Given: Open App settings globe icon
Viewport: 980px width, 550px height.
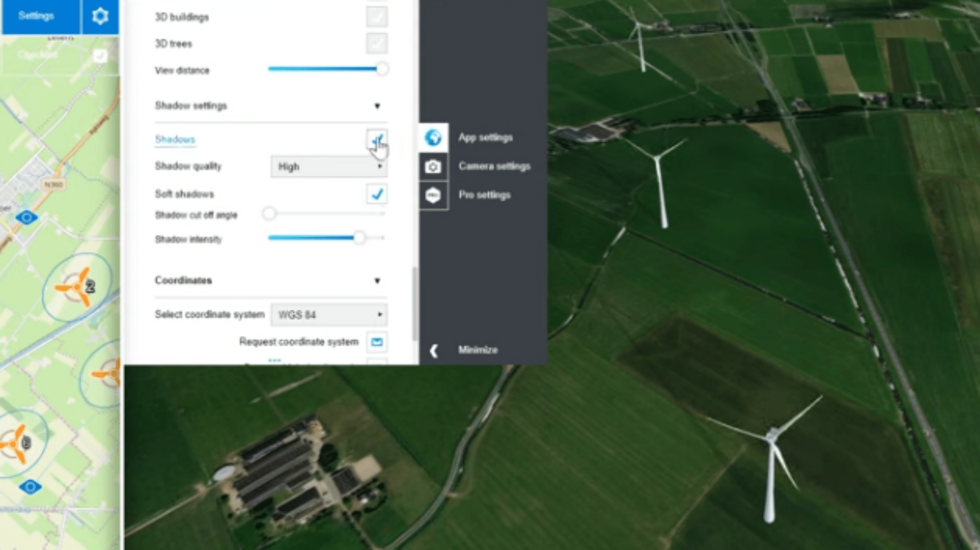Looking at the screenshot, I should pos(433,137).
